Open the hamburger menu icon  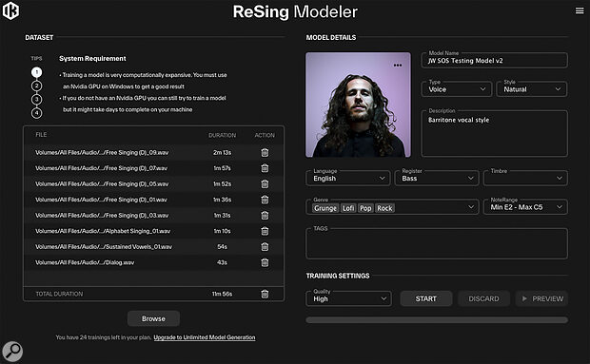[x=580, y=10]
